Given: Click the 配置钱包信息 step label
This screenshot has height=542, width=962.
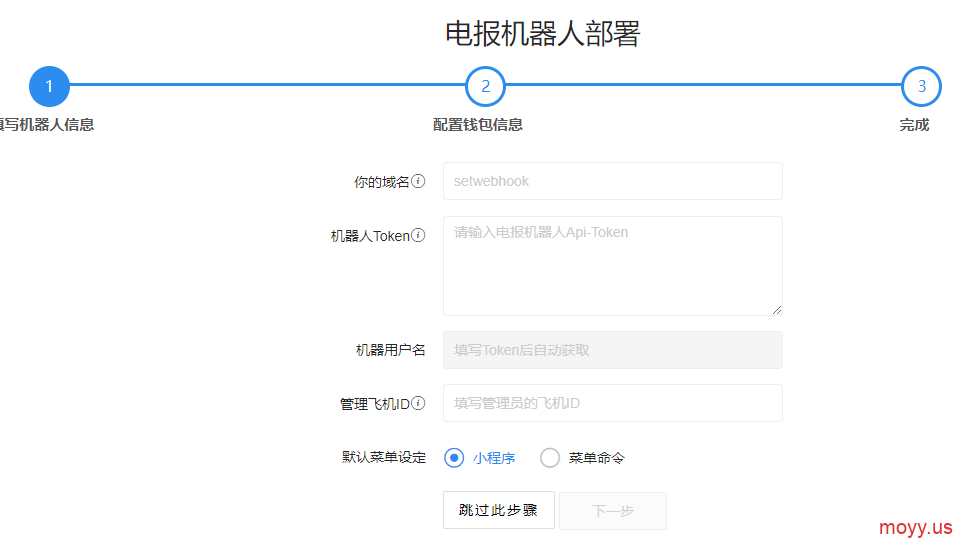Looking at the screenshot, I should click(478, 125).
